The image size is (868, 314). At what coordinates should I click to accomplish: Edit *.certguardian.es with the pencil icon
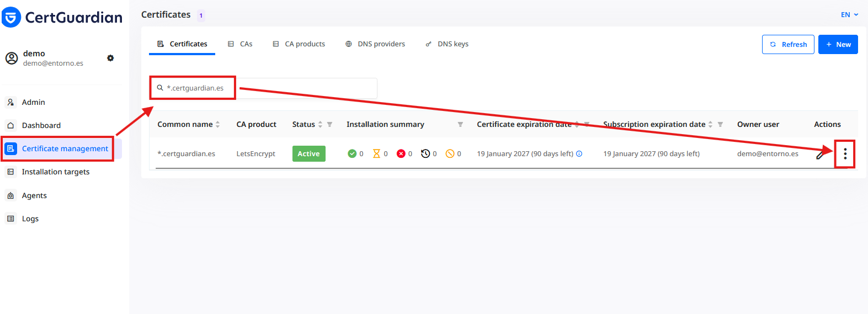coord(821,155)
